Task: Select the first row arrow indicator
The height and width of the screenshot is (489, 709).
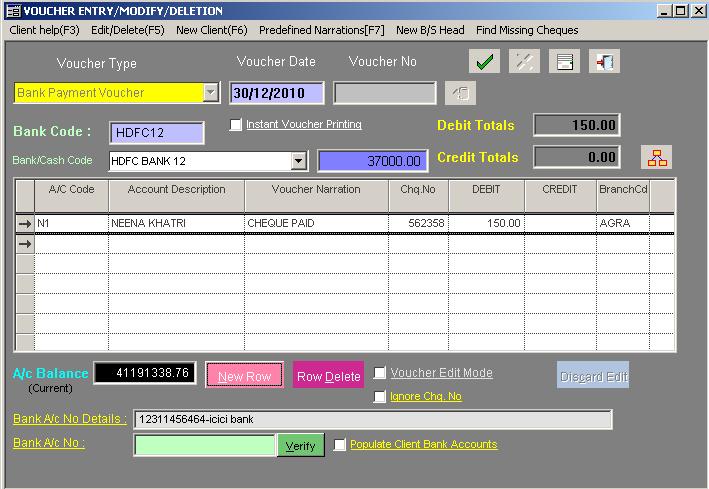Action: pos(24,224)
